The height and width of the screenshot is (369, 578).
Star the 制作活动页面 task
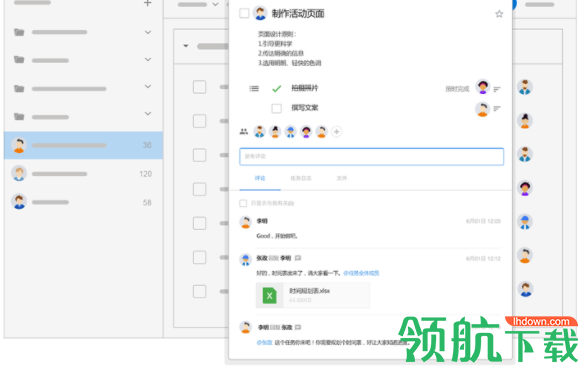coord(499,14)
